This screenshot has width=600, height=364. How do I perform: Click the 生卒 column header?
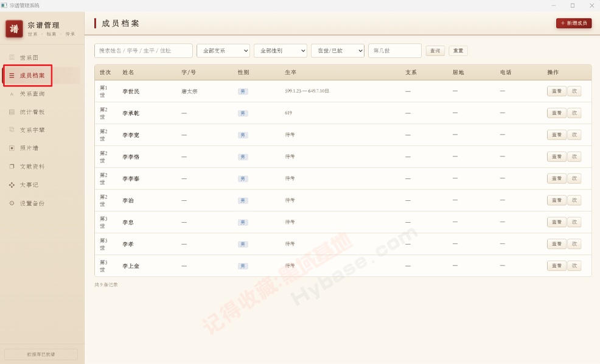(x=290, y=72)
